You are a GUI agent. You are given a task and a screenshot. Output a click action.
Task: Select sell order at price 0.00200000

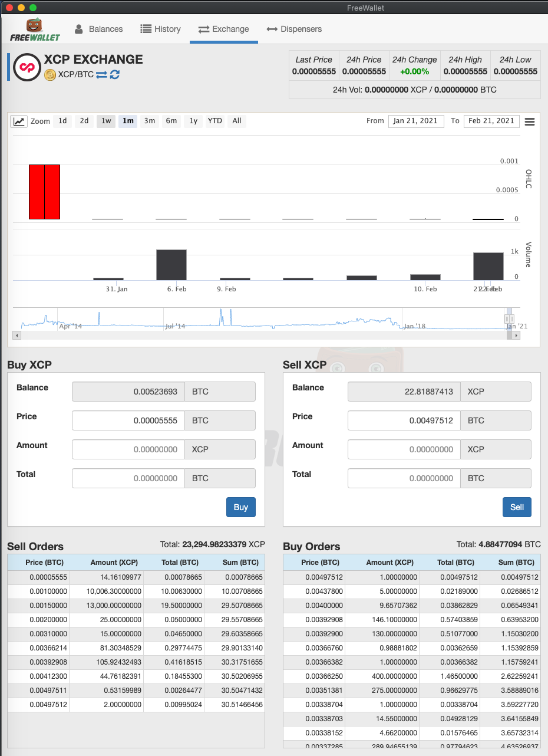pyautogui.click(x=136, y=620)
